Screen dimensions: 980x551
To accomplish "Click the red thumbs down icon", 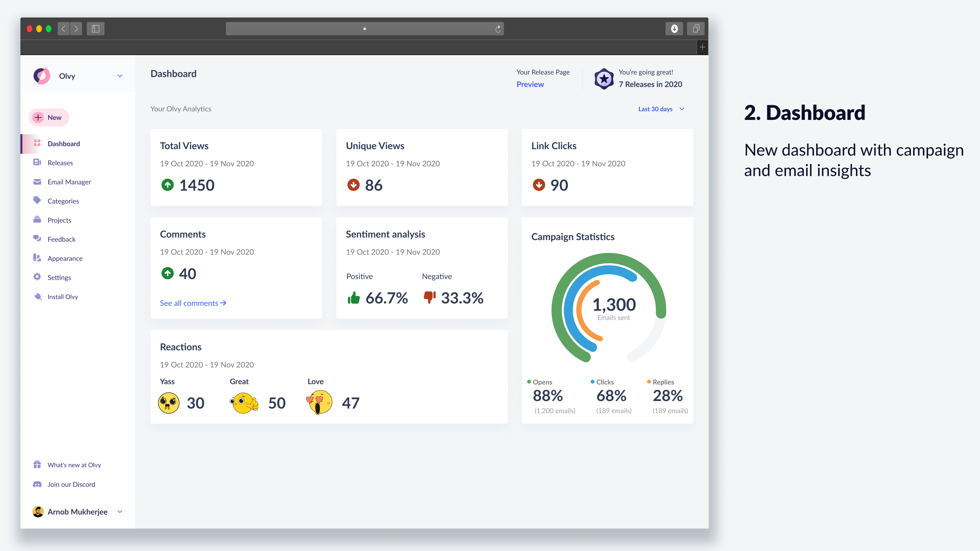I will [430, 297].
